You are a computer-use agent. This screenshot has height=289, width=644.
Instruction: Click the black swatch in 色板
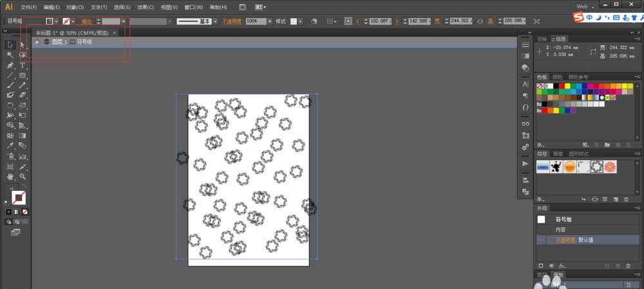click(556, 86)
